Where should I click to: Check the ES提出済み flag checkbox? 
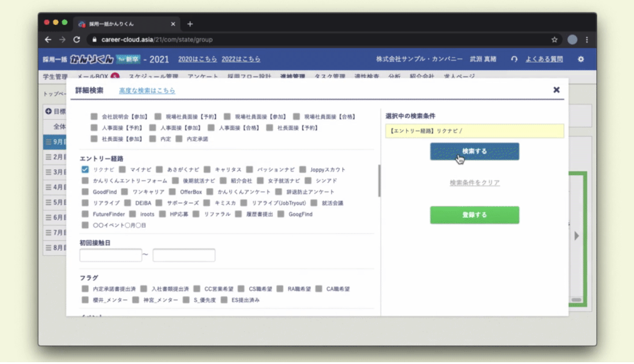(x=223, y=300)
